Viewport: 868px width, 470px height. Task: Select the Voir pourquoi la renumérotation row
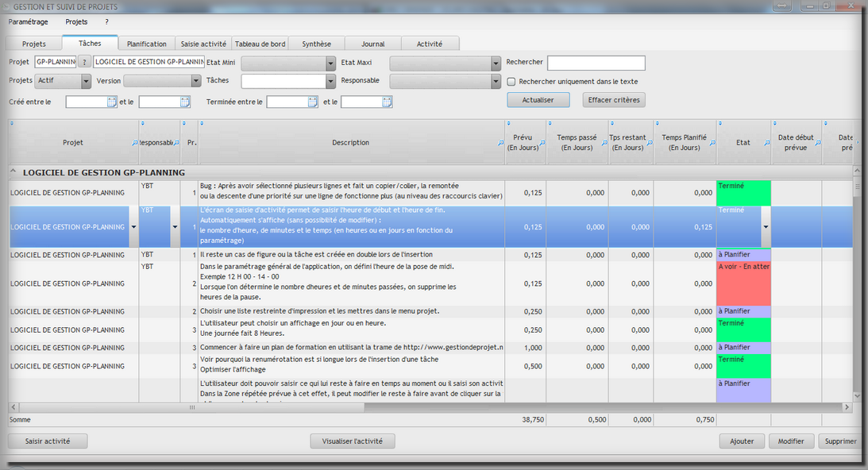tap(430, 366)
